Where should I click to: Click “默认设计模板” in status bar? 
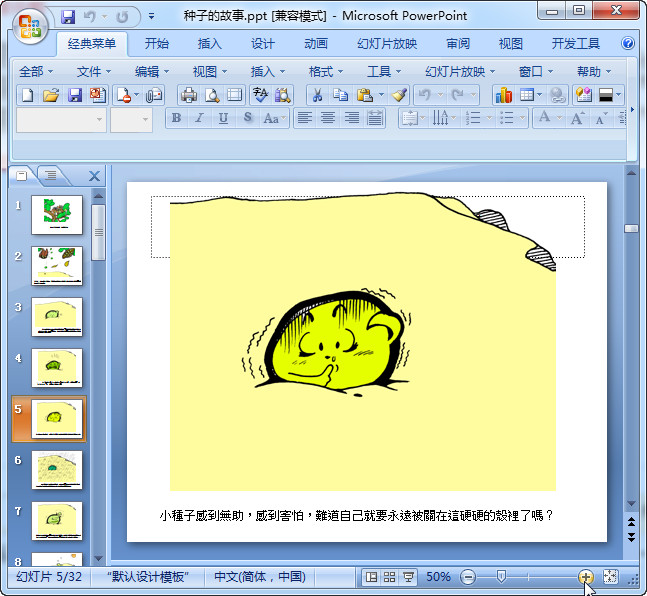point(148,577)
